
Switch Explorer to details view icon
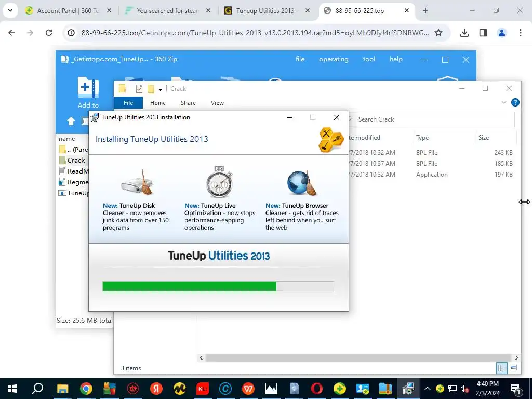point(502,368)
